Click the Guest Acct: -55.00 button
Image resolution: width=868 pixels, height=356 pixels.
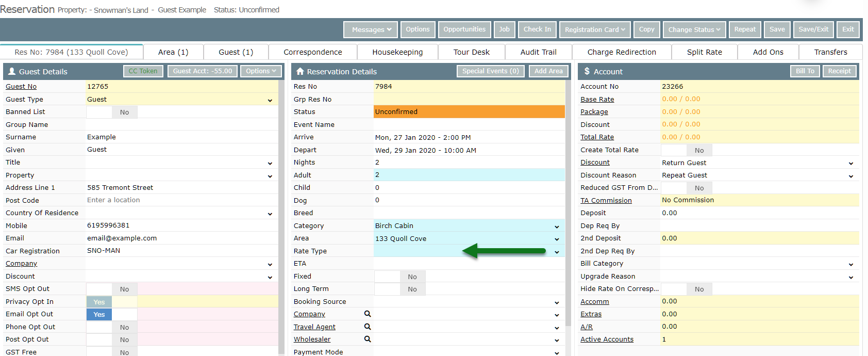[x=203, y=71]
